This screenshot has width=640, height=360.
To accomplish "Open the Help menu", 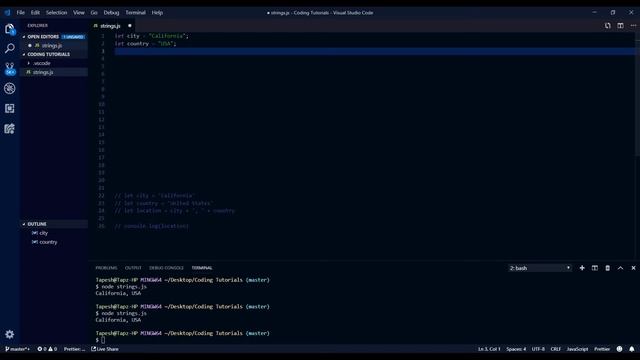I will pyautogui.click(x=157, y=13).
